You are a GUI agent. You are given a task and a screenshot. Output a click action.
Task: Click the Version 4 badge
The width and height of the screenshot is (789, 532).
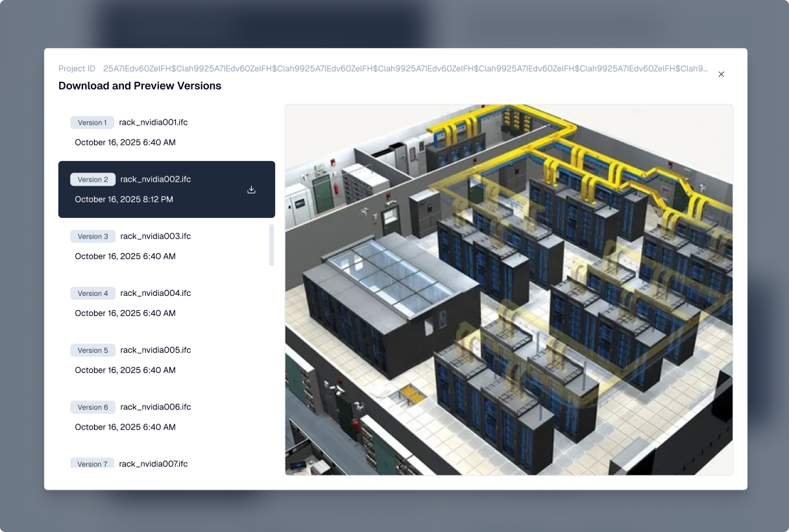click(93, 293)
